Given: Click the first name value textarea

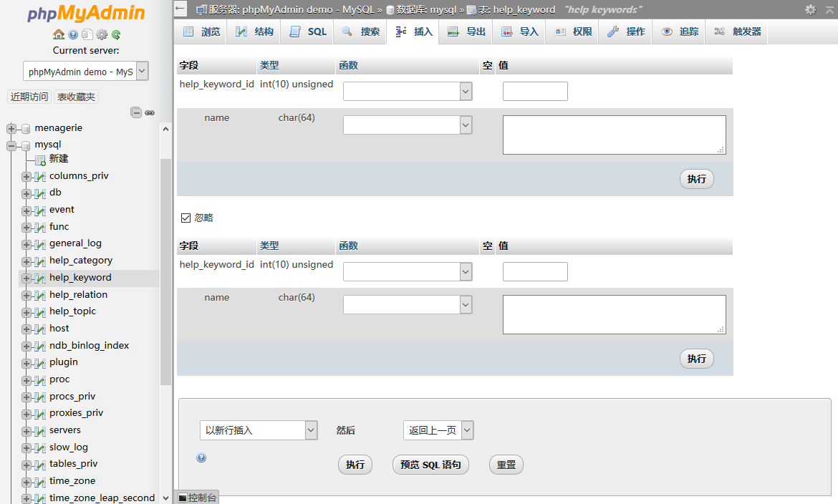Looking at the screenshot, I should [x=614, y=135].
